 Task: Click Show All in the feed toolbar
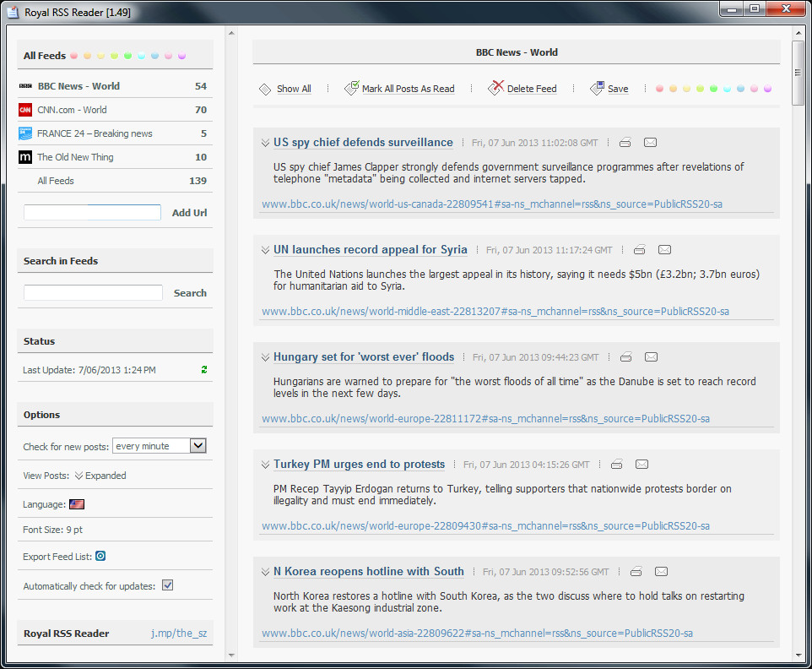click(x=285, y=89)
